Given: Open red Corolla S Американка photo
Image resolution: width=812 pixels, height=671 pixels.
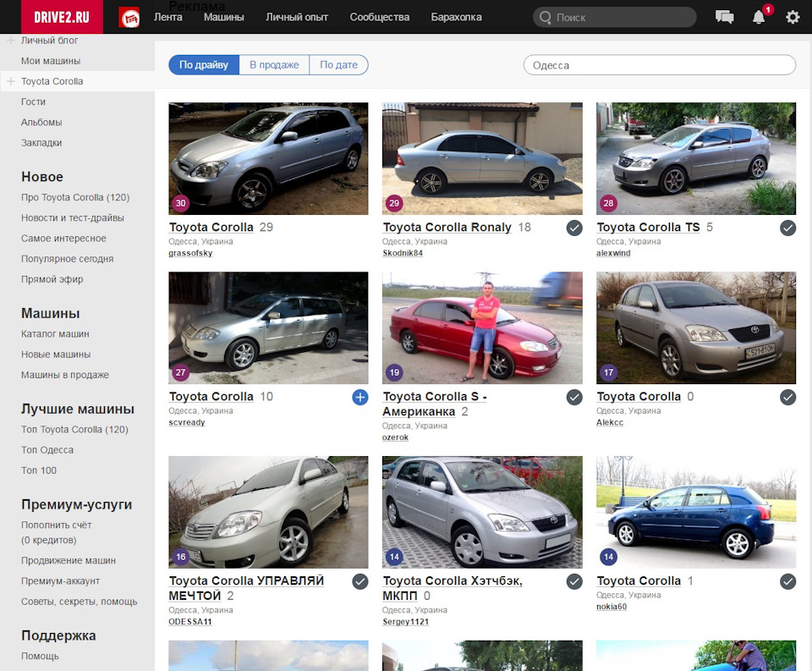Looking at the screenshot, I should (482, 328).
